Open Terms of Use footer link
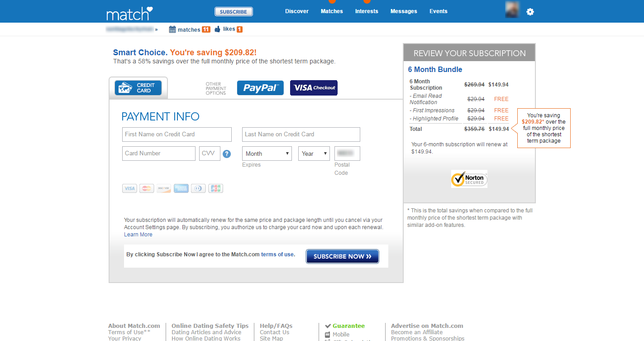Screen dimensions: 644x341 [x=129, y=332]
